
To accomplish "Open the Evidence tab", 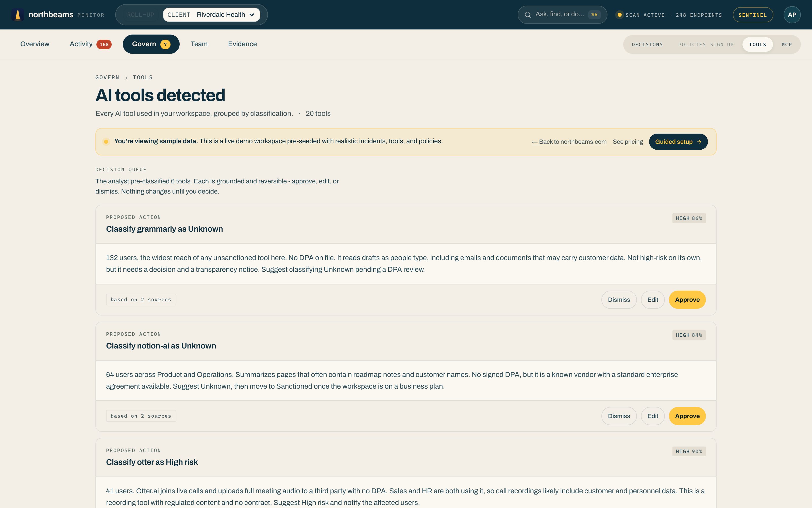I will click(242, 44).
